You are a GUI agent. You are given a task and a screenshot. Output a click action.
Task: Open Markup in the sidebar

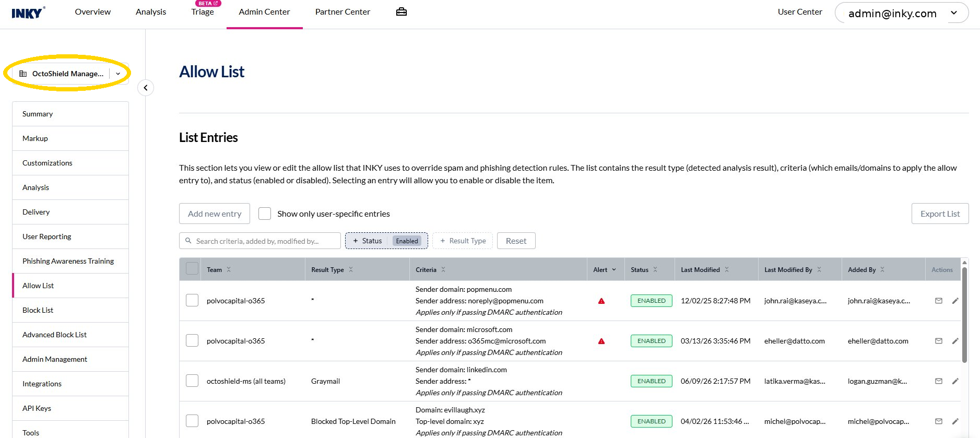click(70, 138)
